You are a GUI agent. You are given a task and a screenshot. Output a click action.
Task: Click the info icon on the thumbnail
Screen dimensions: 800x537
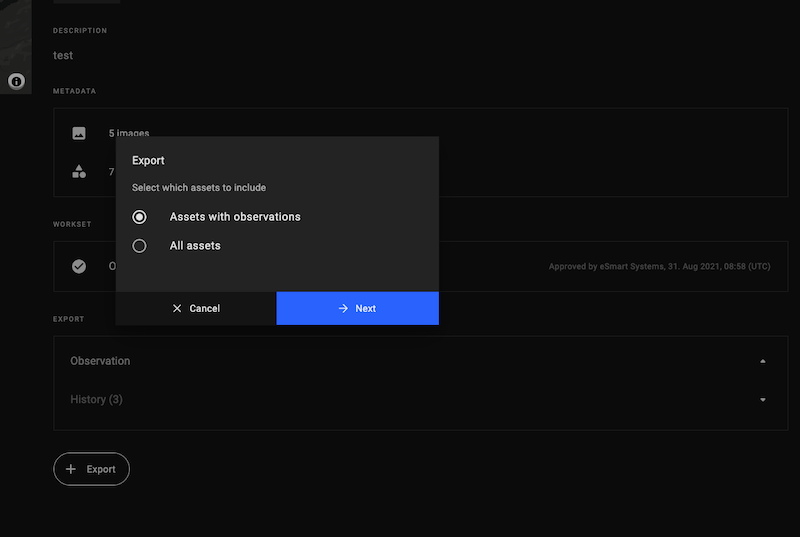tap(16, 81)
